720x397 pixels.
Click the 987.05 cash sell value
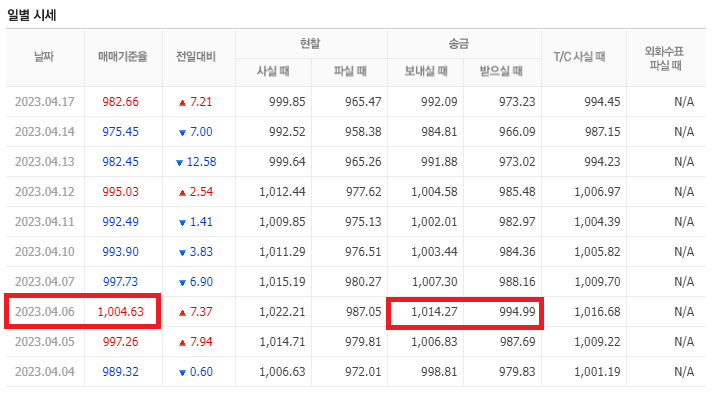pos(363,312)
